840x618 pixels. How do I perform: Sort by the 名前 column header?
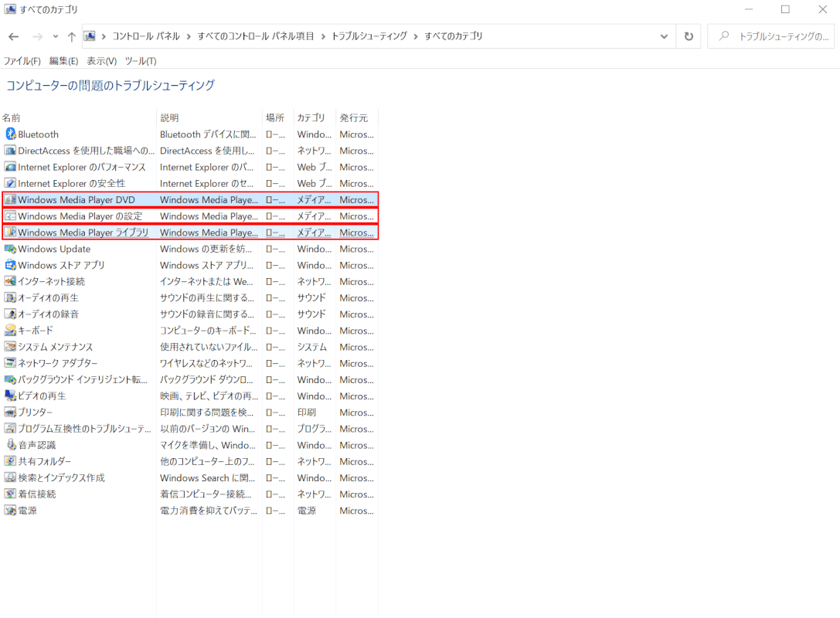78,118
